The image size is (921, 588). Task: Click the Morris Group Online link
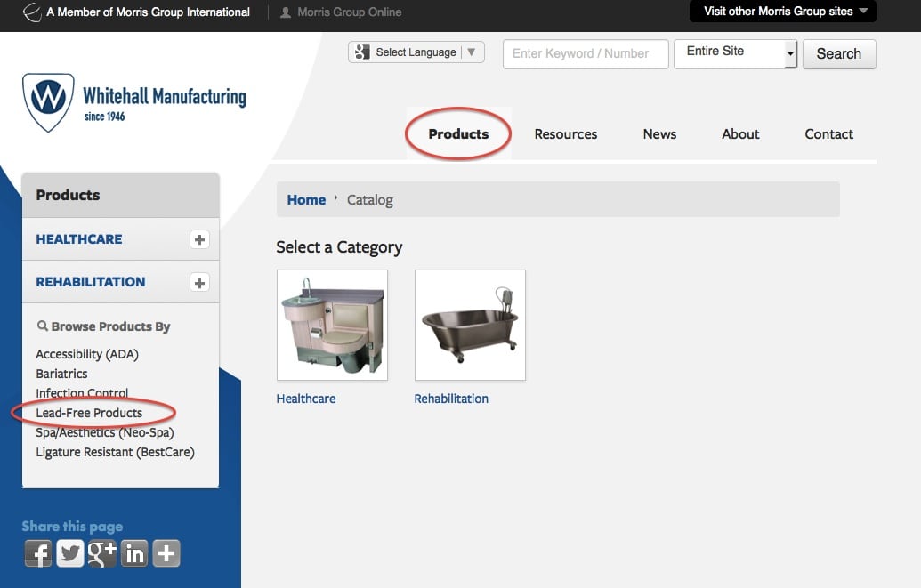[x=350, y=12]
